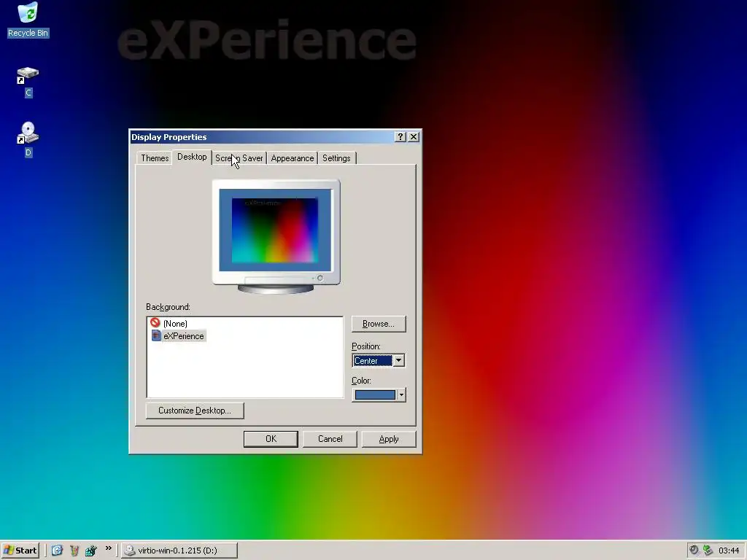Click the 03:44 system clock
This screenshot has height=560, width=747.
point(729,551)
